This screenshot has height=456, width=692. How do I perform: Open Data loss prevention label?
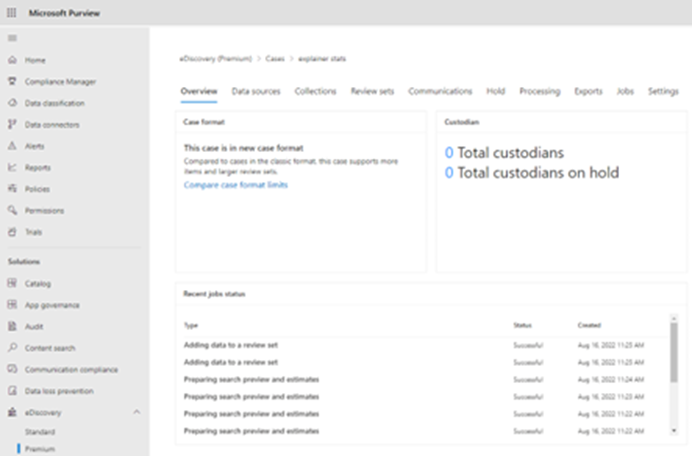coord(59,391)
